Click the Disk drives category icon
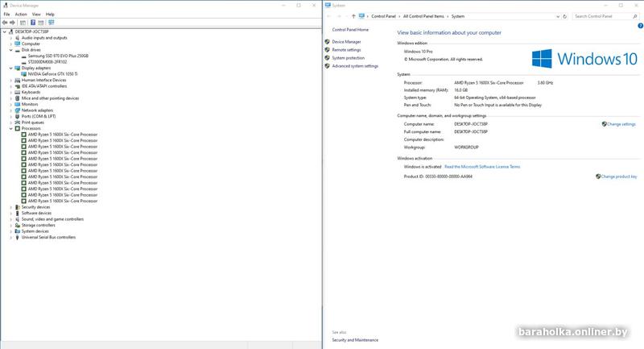The width and height of the screenshot is (644, 349). (x=17, y=50)
